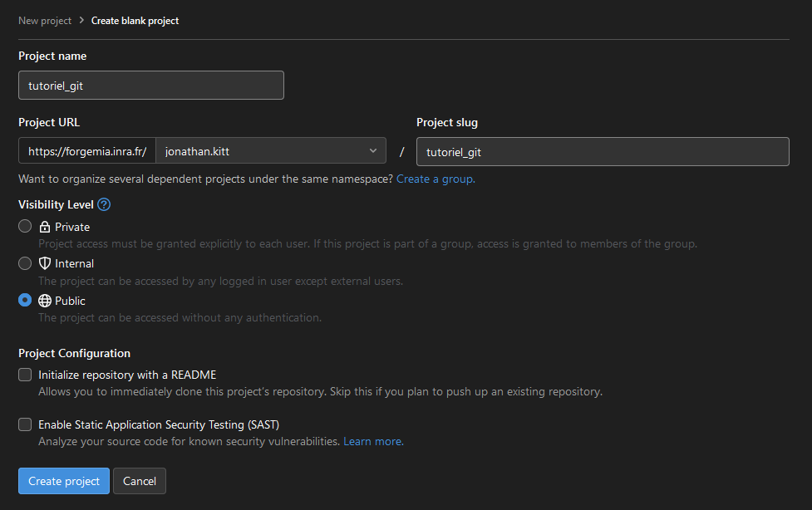The image size is (812, 510).
Task: Click into the Project slug field
Action: coord(603,151)
